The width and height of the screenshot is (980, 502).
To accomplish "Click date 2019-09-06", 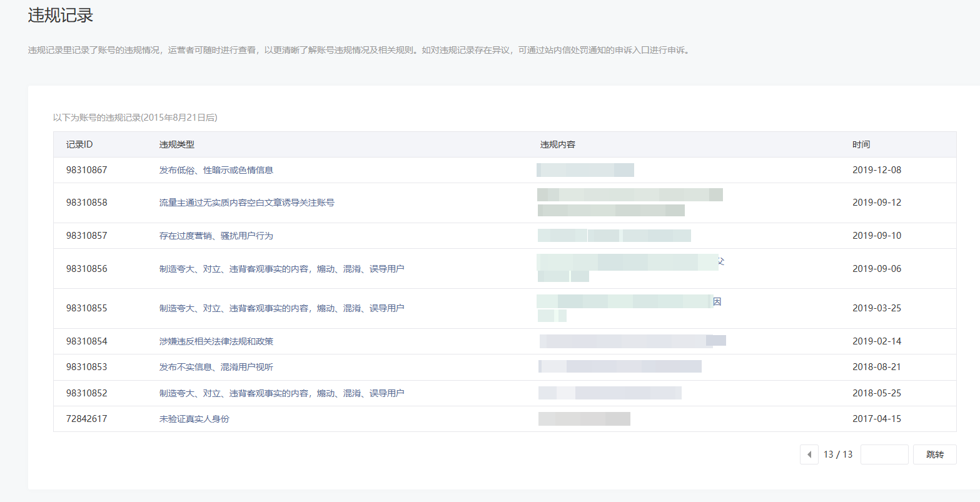I will pos(877,269).
